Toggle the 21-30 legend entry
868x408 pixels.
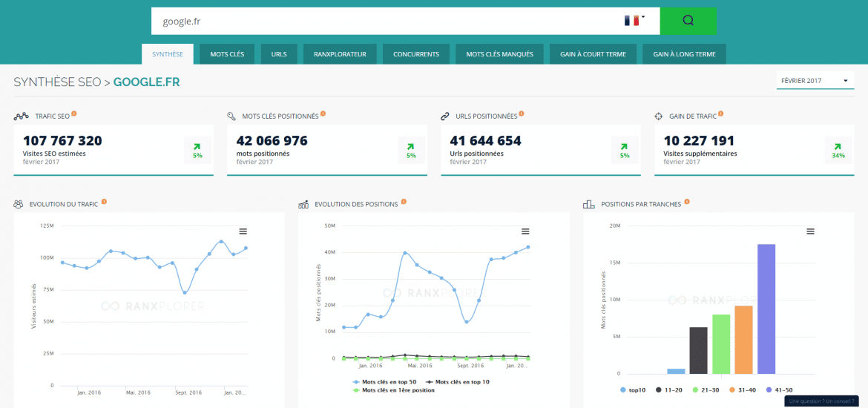[706, 390]
